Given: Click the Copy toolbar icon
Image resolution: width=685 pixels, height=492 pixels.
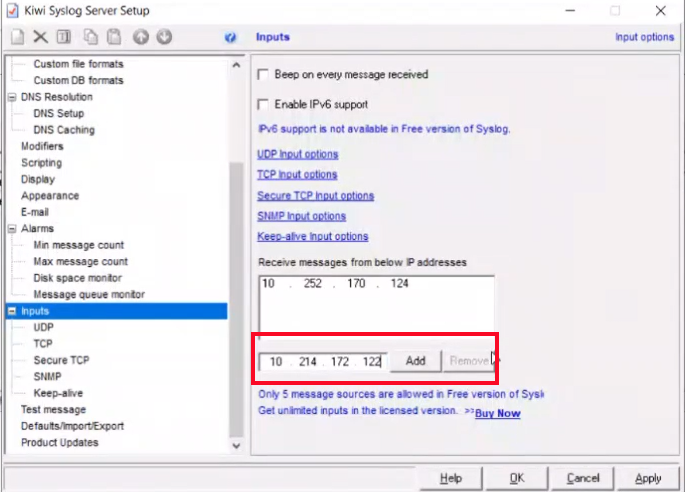Looking at the screenshot, I should (91, 37).
